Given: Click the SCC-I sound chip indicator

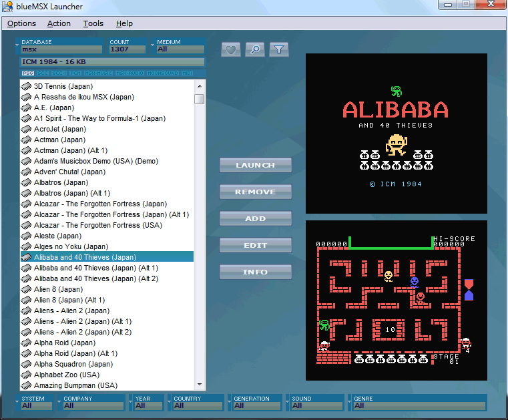Looking at the screenshot, I should click(59, 73).
